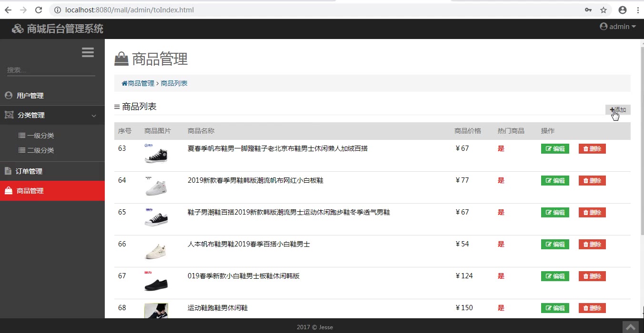Click 删除 for product 63
Viewport: 644px width, 333px height.
point(592,149)
